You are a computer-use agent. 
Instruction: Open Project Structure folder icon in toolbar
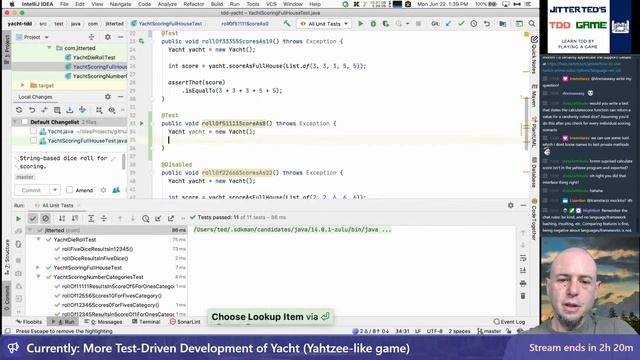pos(503,24)
